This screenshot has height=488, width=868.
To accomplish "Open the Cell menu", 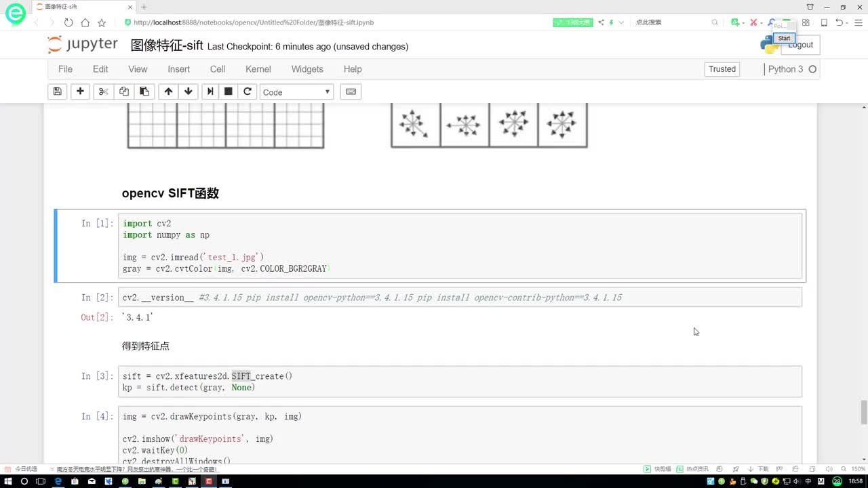I will click(x=218, y=69).
